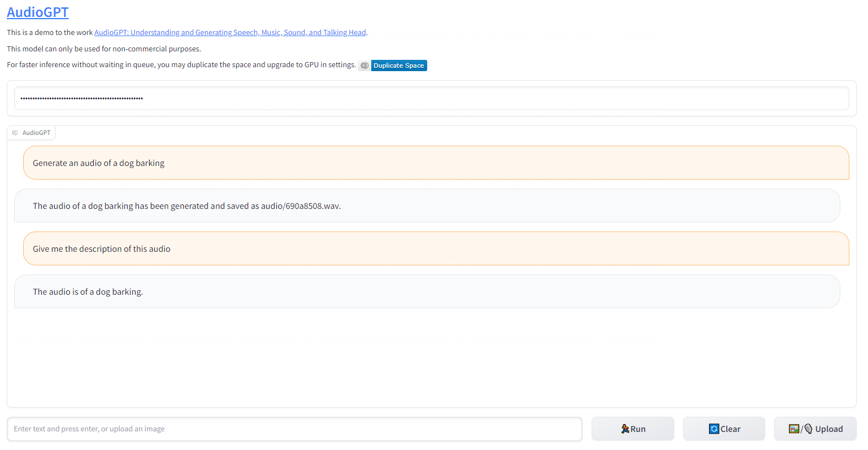Open the AudioGPT paper link
Screen dimensions: 868x450
(230, 33)
